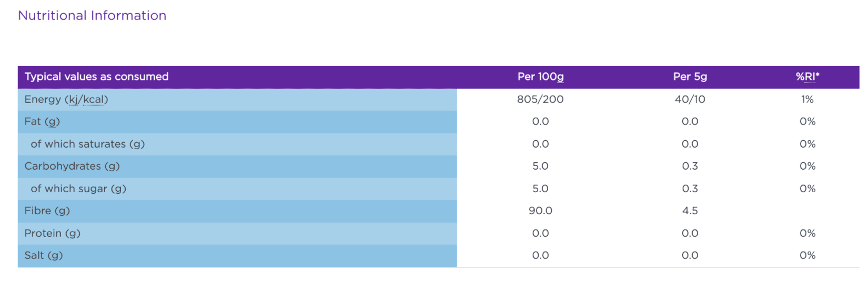Select the 4.5 fibre per 5g value
The height and width of the screenshot is (302, 868).
tap(690, 211)
